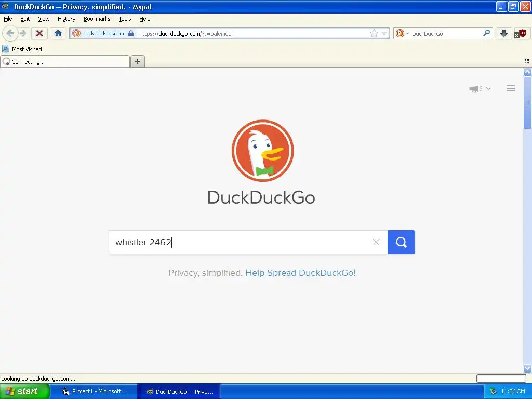Image resolution: width=532 pixels, height=399 pixels.
Task: Open the DuckDuckGo hamburger menu
Action: 511,88
